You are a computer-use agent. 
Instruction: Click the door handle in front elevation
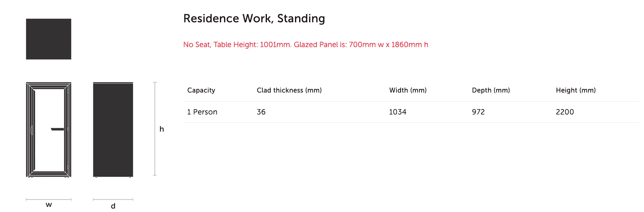pos(31,130)
